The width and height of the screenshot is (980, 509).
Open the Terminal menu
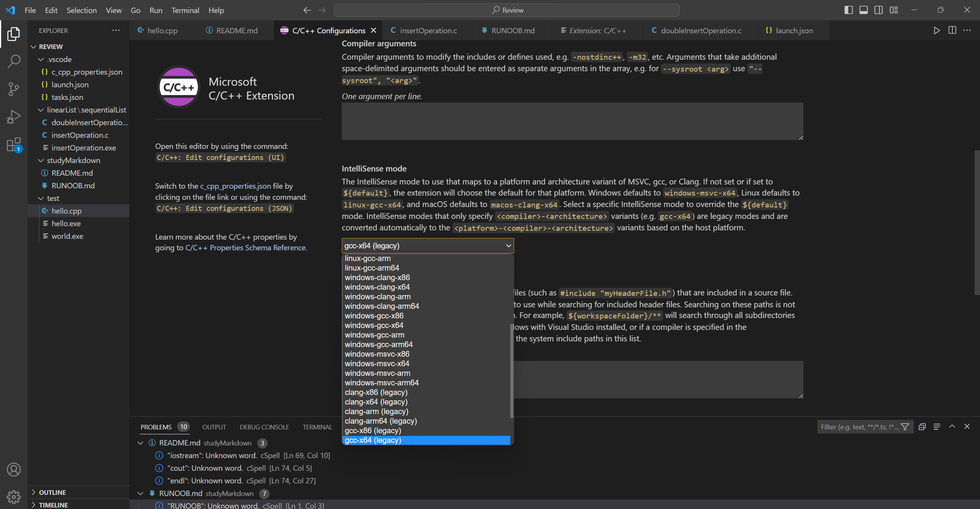(185, 10)
